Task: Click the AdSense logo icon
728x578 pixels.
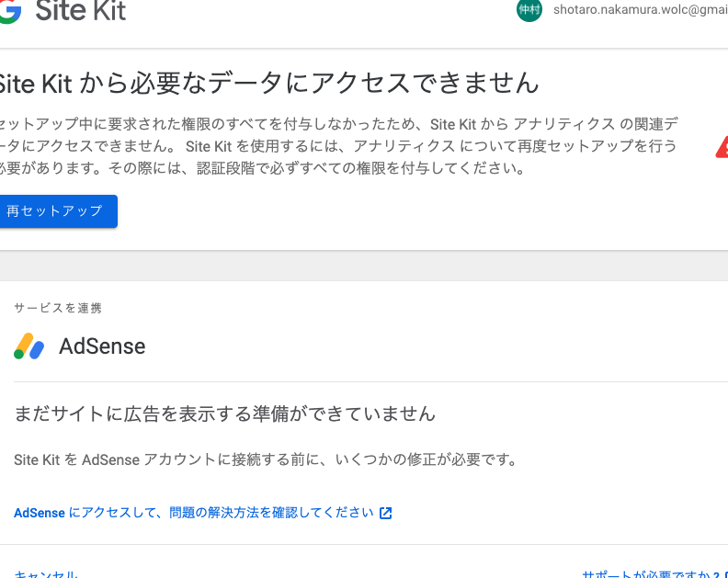Action: [x=29, y=346]
